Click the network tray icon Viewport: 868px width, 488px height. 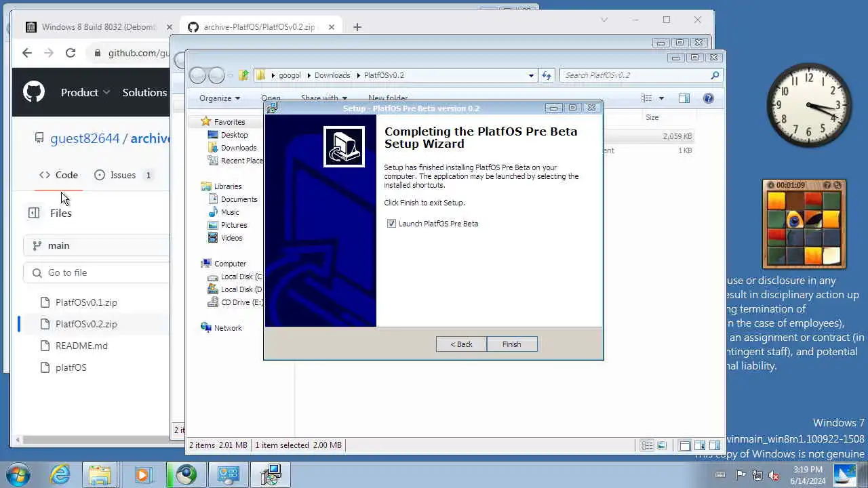(x=757, y=475)
